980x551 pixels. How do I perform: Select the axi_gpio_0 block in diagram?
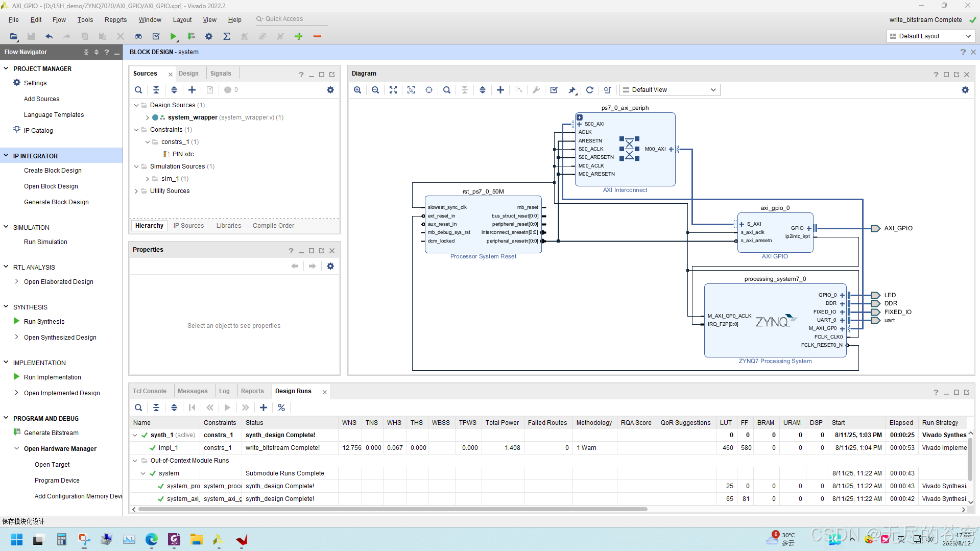775,233
